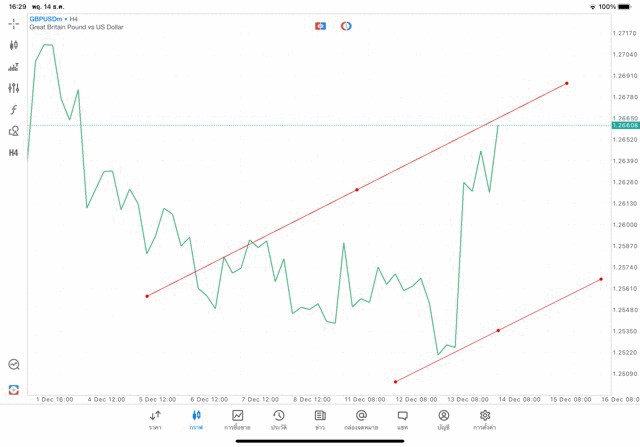Open the การตั้งค่า (Settings) tab
This screenshot has width=640, height=447.
(485, 420)
